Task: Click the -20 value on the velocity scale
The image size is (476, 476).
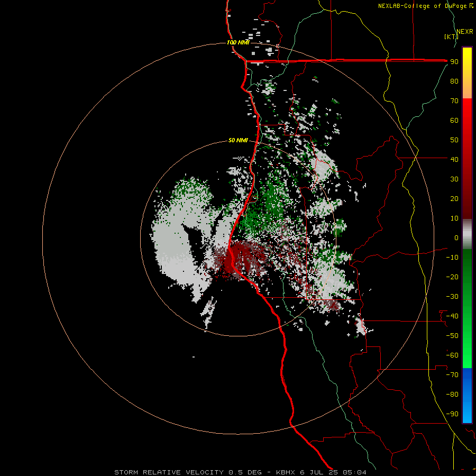Action: 452,277
